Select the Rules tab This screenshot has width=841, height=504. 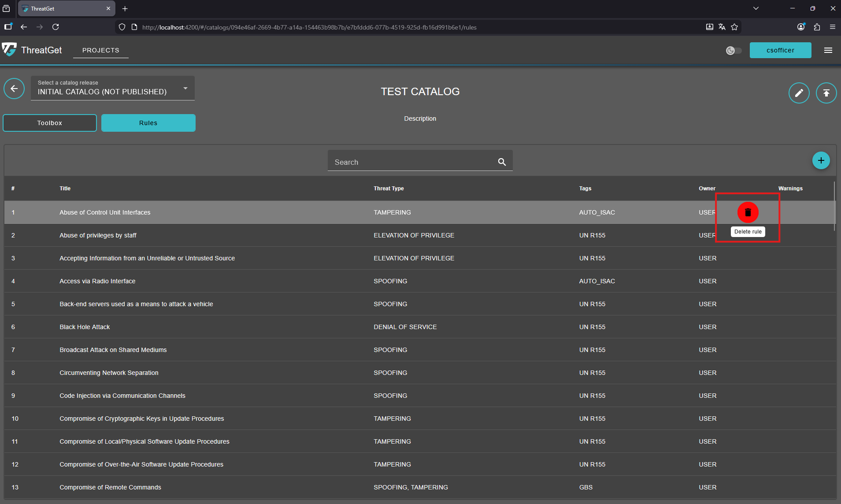pos(148,123)
